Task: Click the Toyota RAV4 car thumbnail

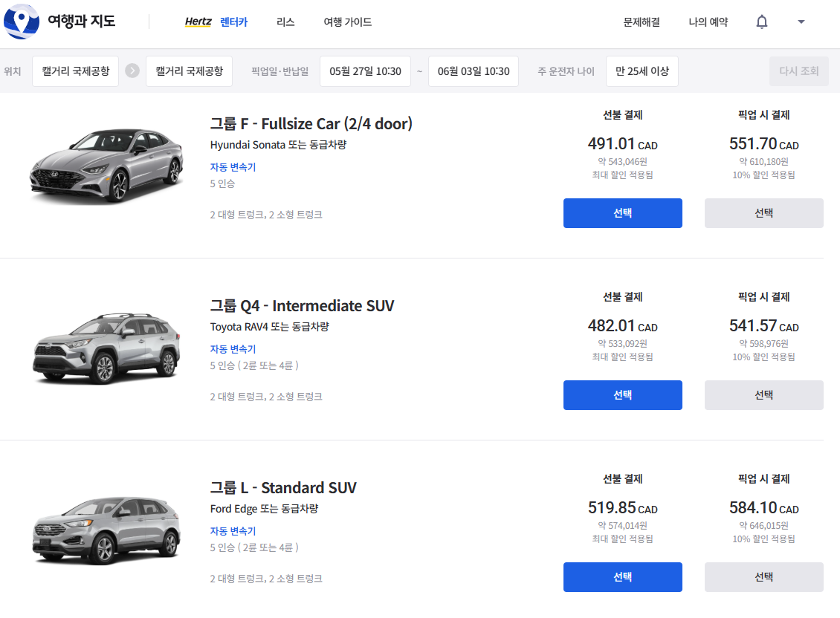Action: tap(106, 348)
